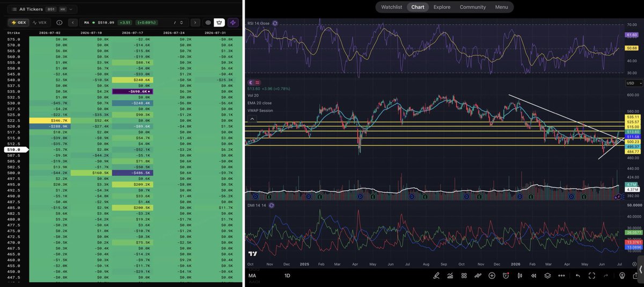644x287 pixels.
Task: Change the MA symbol in bottom bar
Action: (x=252, y=276)
